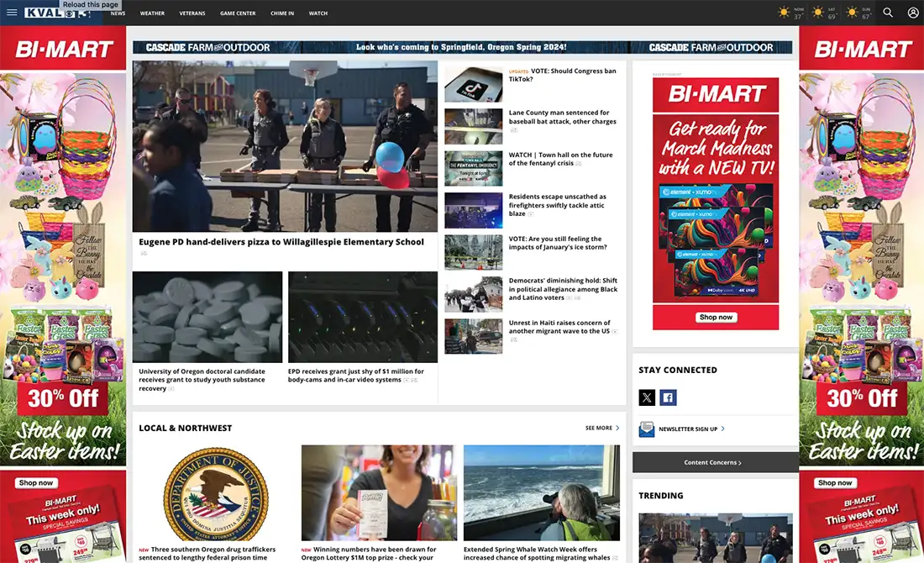Click Shop now in right Bi-Mart ad
The image size is (924, 563).
pyautogui.click(x=834, y=483)
